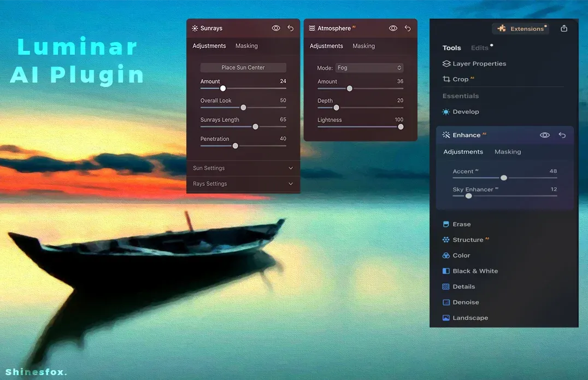Click the Structure dots icon
This screenshot has height=380, width=588.
446,239
